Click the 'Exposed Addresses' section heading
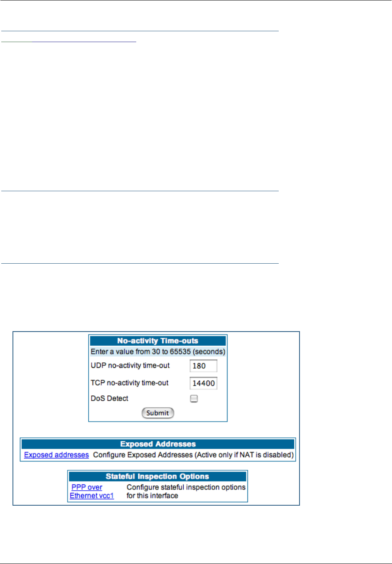Viewport: 392px width, 564px height. (x=158, y=444)
